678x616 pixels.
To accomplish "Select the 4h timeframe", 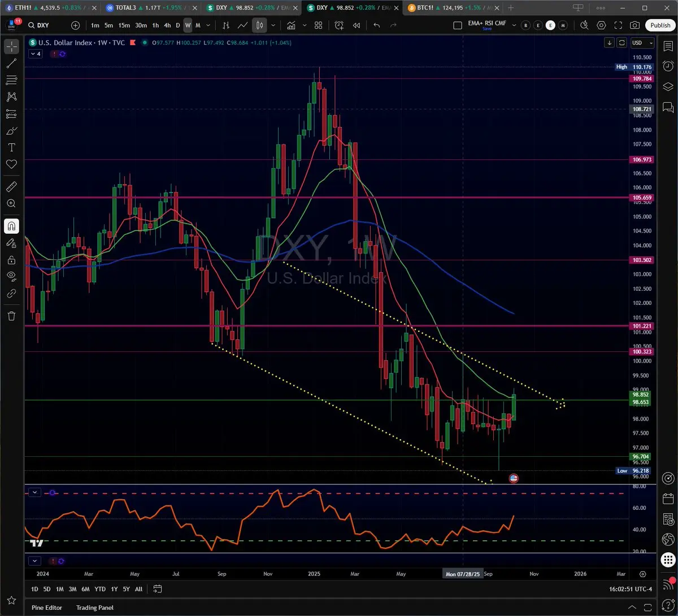I will click(x=167, y=25).
